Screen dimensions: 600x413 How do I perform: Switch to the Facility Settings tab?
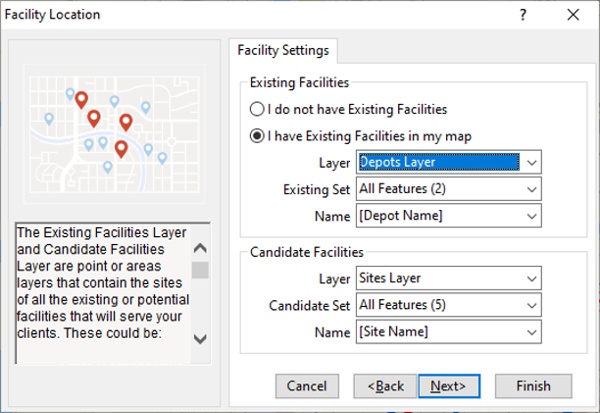tap(283, 50)
